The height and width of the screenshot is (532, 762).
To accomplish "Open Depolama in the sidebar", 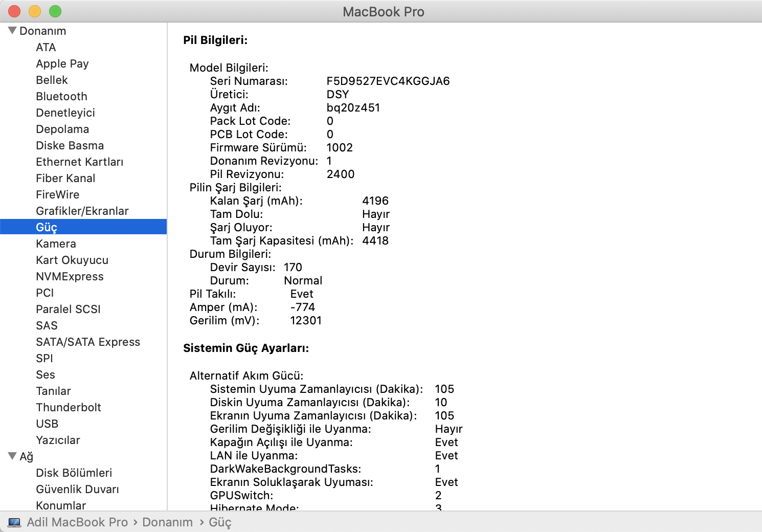I will 62,129.
